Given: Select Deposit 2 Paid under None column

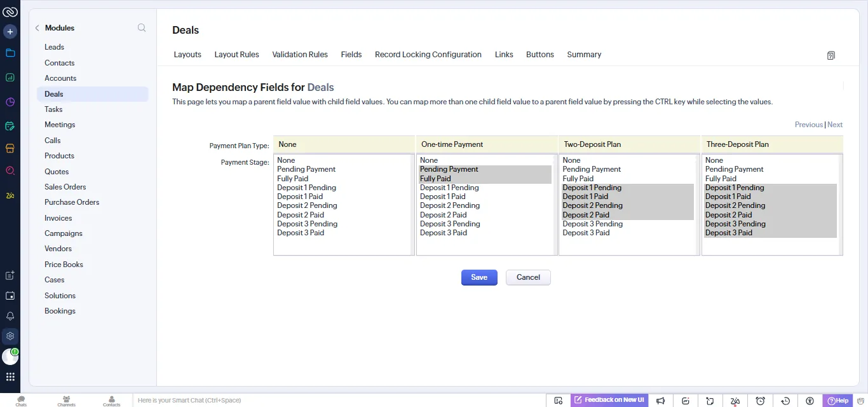Looking at the screenshot, I should 342,215.
